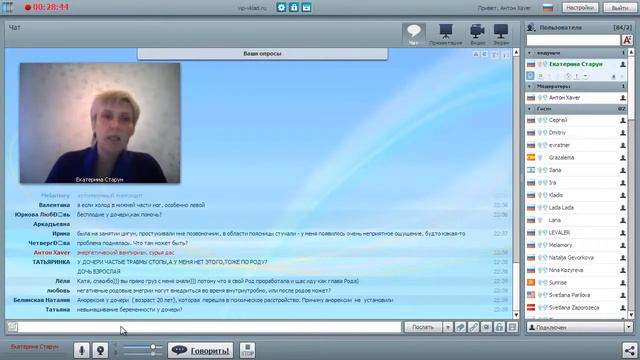Click the eraser clear-chat icon
Viewport: 640px width, 360px height.
point(460,327)
